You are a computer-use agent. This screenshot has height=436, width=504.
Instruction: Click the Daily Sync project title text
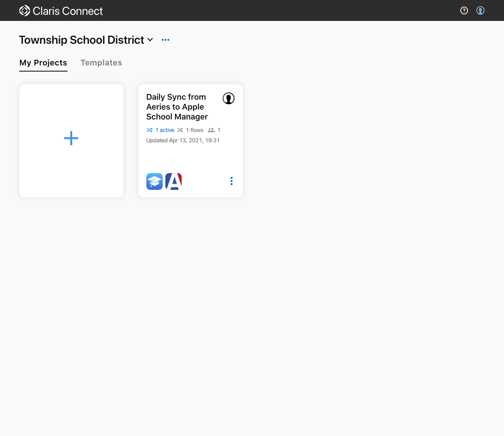[x=177, y=107]
